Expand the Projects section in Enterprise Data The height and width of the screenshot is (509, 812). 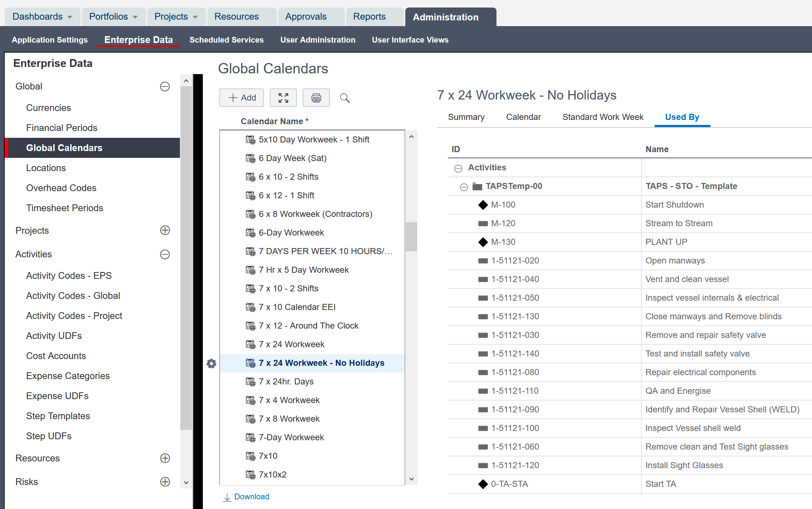tap(165, 231)
